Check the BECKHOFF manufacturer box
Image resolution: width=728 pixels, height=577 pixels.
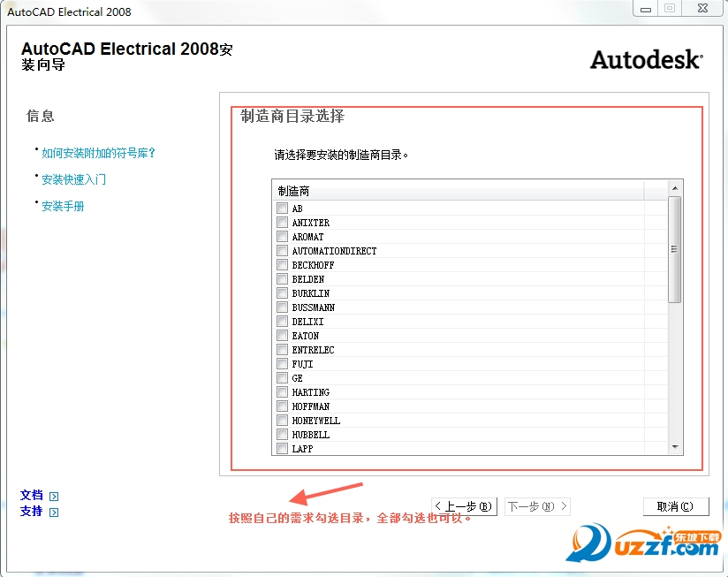[282, 264]
